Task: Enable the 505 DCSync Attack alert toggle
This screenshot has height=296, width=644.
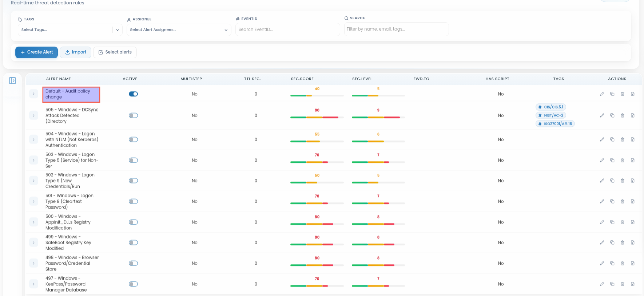Action: click(x=133, y=115)
